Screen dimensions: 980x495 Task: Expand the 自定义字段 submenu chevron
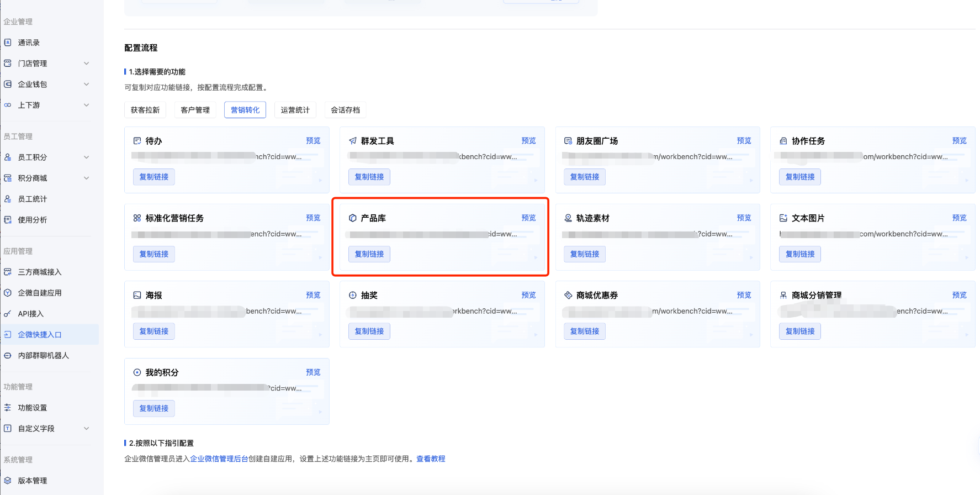[87, 429]
